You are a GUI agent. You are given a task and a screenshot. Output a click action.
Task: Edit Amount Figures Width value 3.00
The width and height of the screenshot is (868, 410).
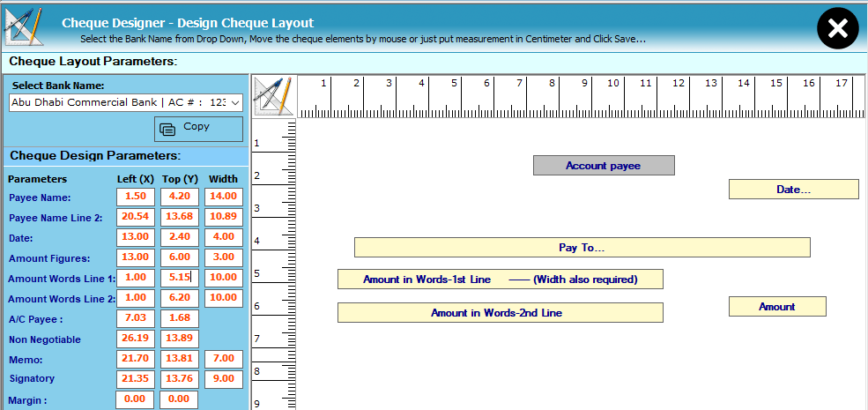tap(224, 257)
